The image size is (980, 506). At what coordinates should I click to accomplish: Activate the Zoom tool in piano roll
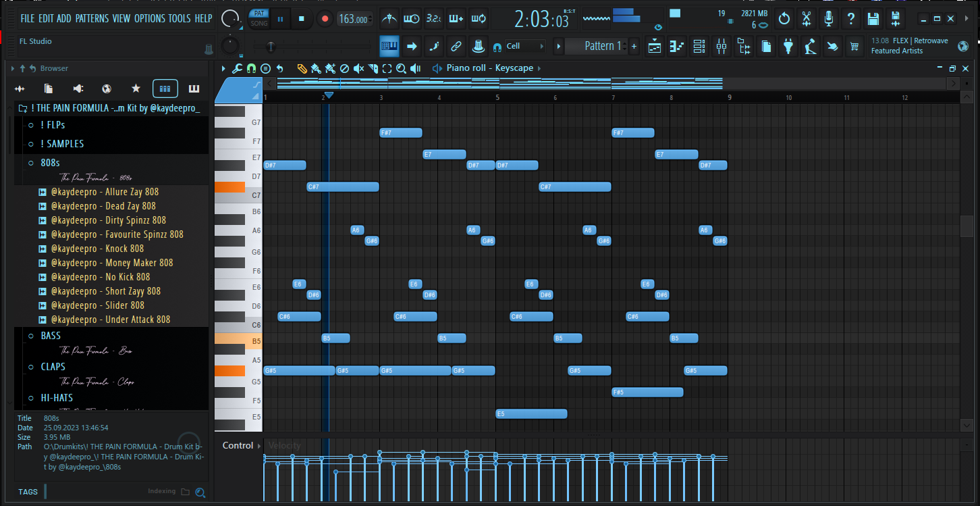401,68
